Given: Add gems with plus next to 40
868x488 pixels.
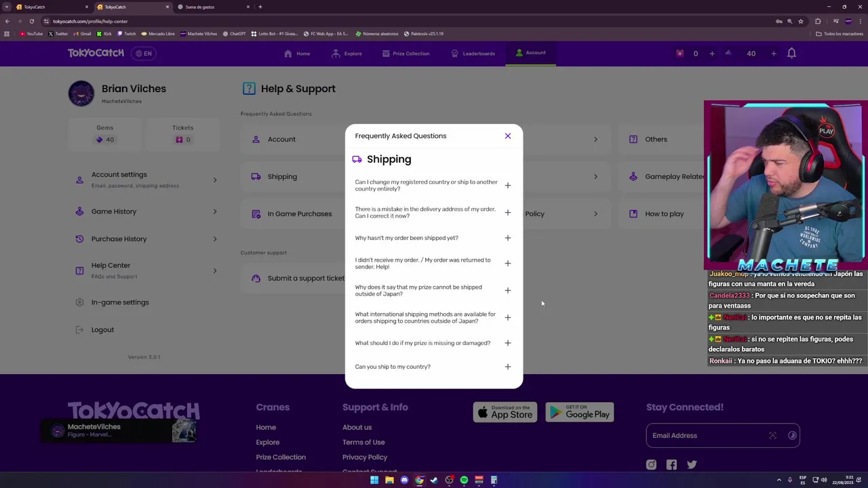Looking at the screenshot, I should point(773,54).
